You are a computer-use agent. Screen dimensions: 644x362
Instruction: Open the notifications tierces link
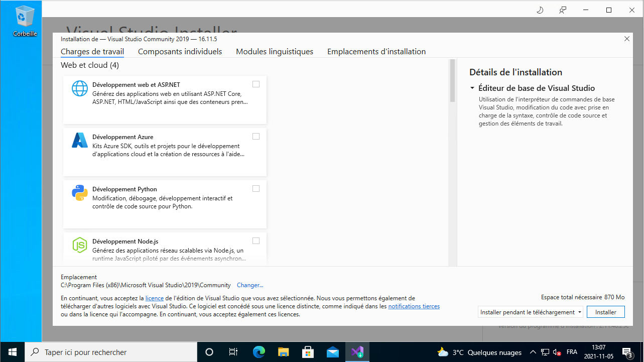click(414, 306)
